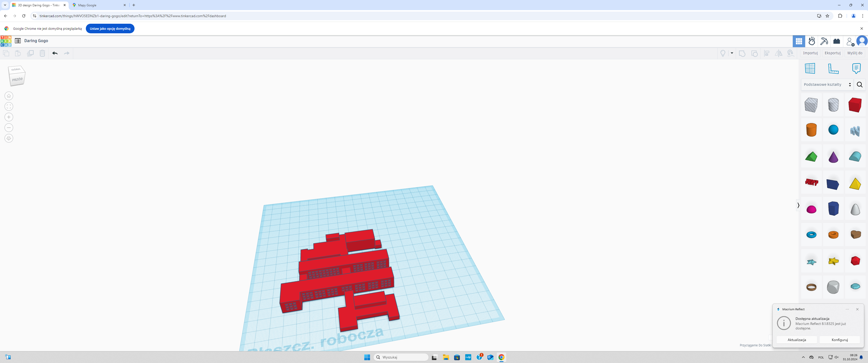This screenshot has height=363, width=868.
Task: Fit all in view button
Action: pos(9,106)
